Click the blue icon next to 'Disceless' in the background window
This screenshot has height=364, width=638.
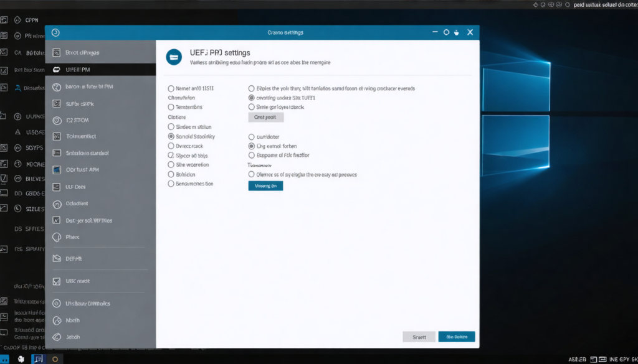(17, 87)
